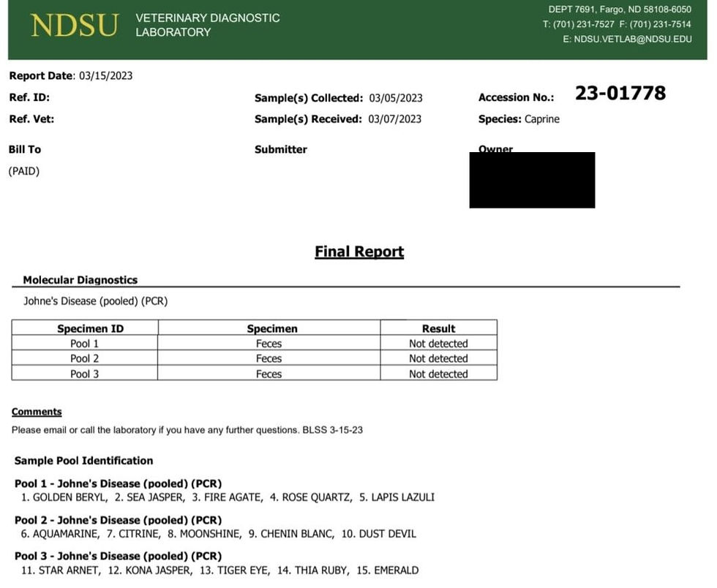
Task: Select the DUST DEVIL sample name
Action: (387, 534)
